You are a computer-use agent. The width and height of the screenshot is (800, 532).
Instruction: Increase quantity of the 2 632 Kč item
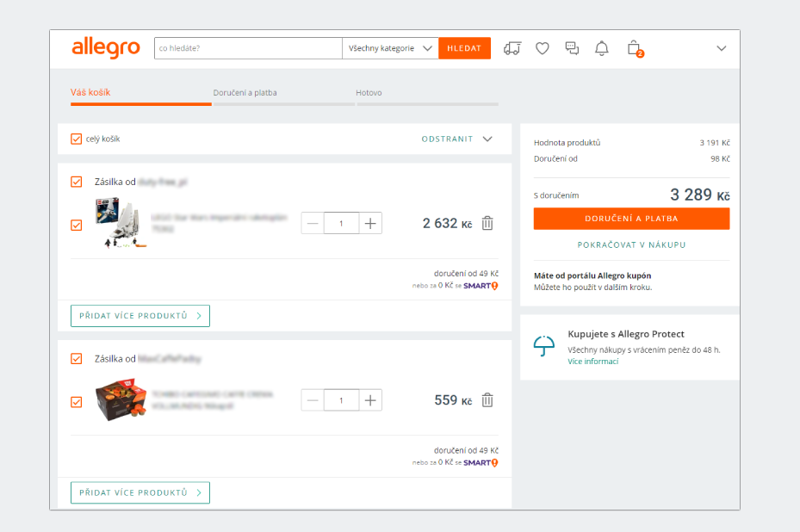370,224
